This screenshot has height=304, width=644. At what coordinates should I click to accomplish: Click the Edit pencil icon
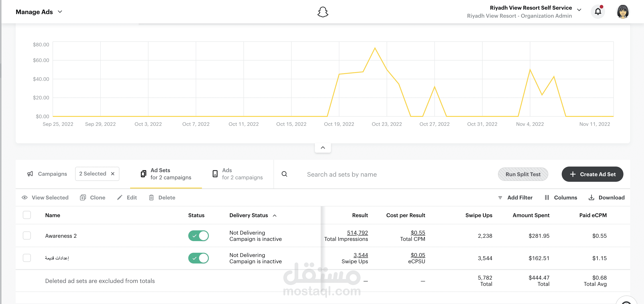(120, 197)
